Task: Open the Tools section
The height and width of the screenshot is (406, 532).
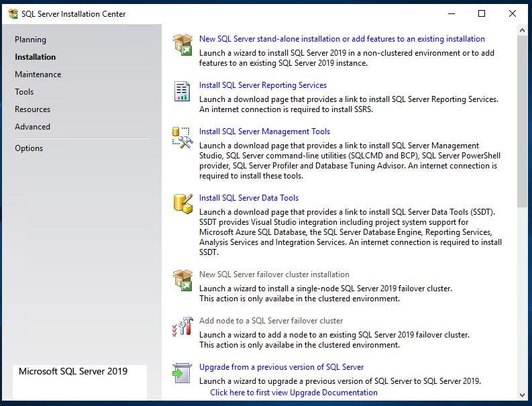Action: point(24,92)
